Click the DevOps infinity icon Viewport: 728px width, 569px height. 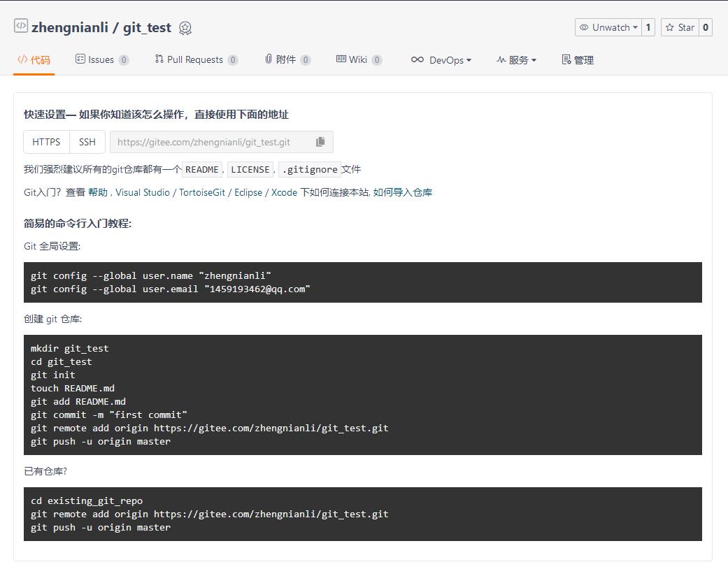click(x=417, y=59)
